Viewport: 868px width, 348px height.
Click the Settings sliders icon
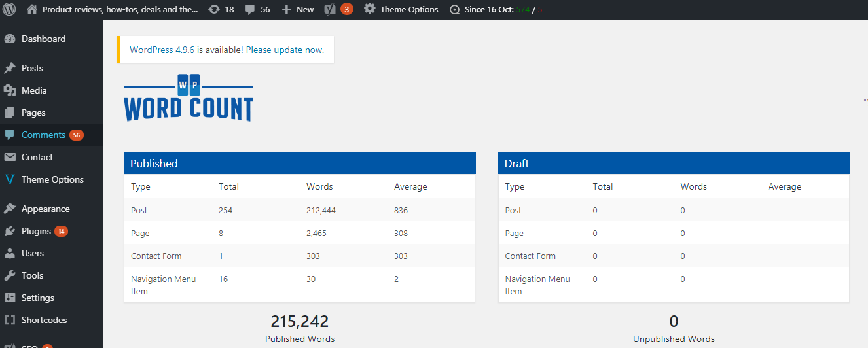tap(10, 298)
